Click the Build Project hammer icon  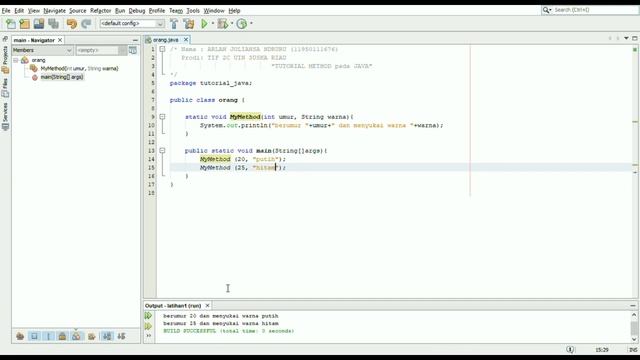tap(174, 24)
